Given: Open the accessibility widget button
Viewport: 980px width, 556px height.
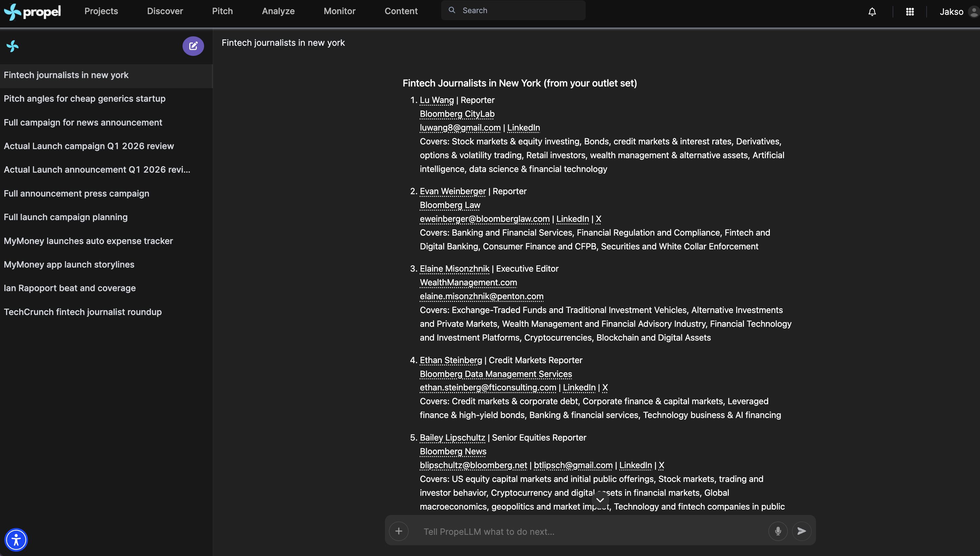Looking at the screenshot, I should (16, 540).
